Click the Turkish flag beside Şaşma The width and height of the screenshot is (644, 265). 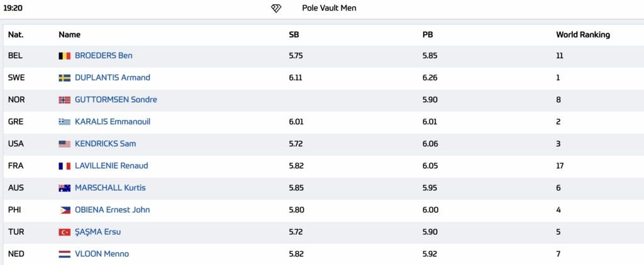pos(64,232)
